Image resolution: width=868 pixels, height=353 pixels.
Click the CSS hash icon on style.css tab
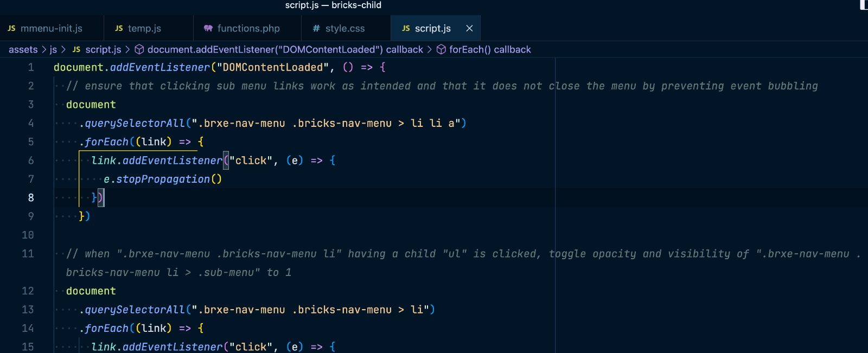[316, 29]
